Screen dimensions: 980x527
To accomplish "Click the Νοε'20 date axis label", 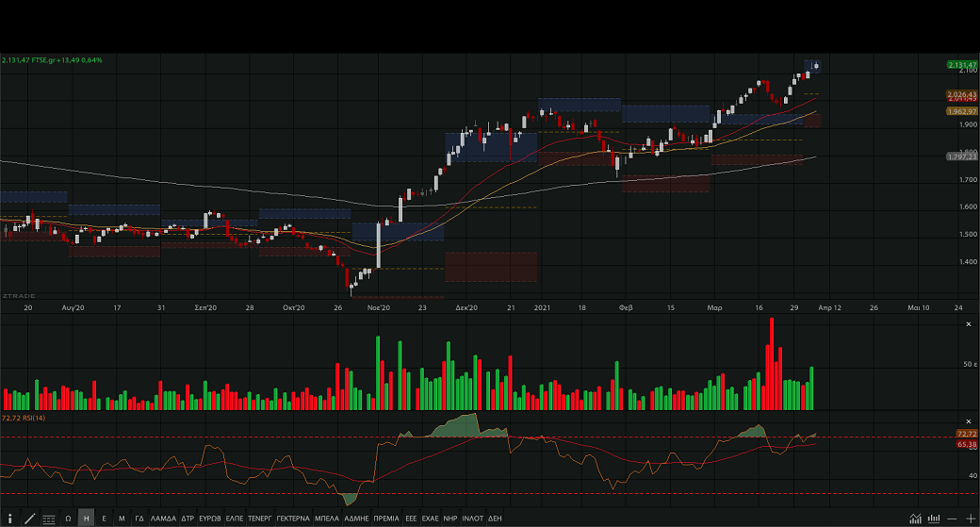I will click(x=379, y=307).
